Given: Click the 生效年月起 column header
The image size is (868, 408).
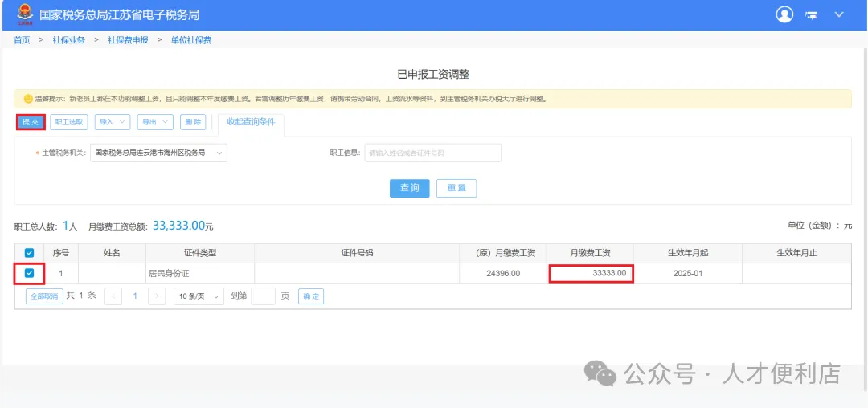Looking at the screenshot, I should (x=688, y=253).
